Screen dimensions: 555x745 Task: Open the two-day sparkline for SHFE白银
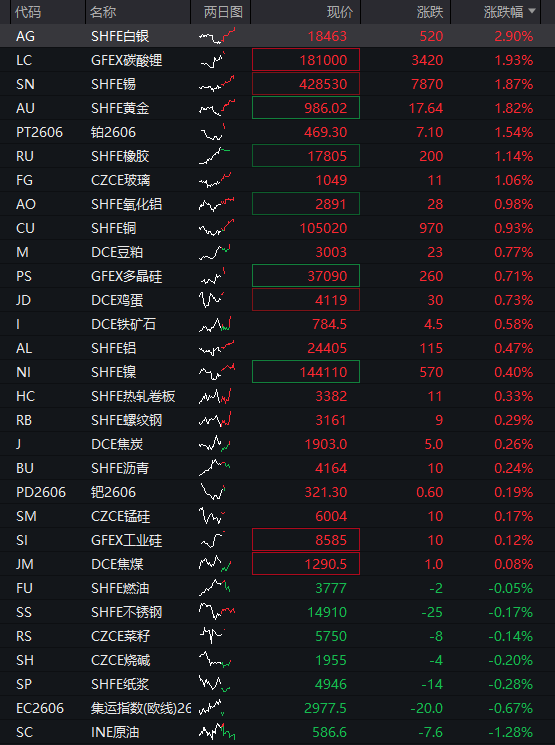point(217,36)
